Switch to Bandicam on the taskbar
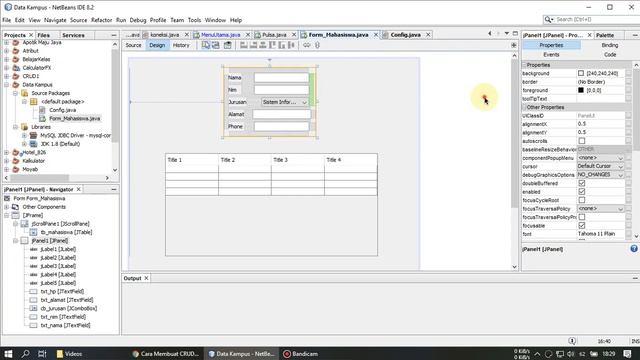 [301, 354]
